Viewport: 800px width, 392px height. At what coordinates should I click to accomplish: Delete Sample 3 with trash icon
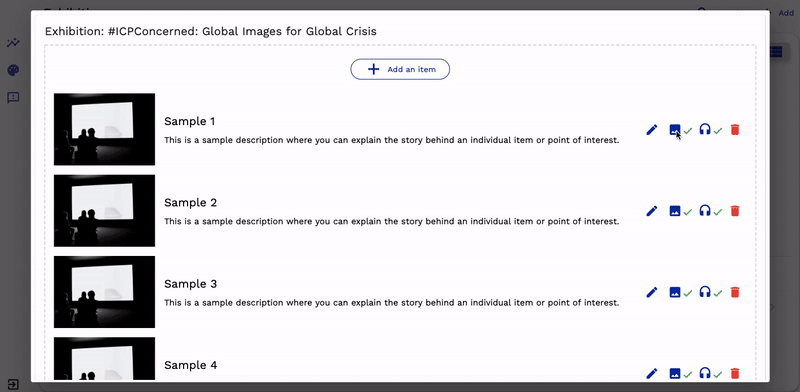tap(735, 292)
